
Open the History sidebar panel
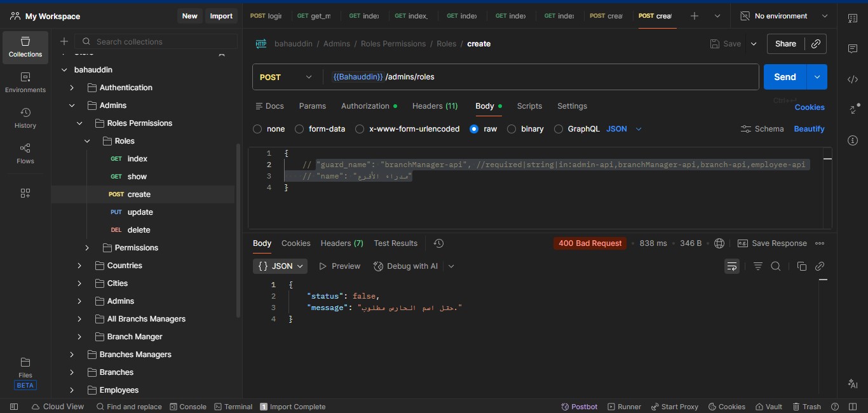(25, 118)
